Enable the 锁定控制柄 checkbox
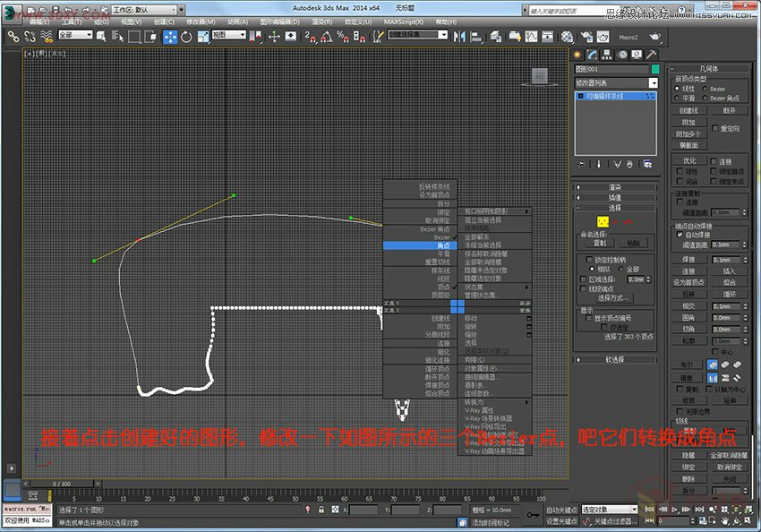 589,260
